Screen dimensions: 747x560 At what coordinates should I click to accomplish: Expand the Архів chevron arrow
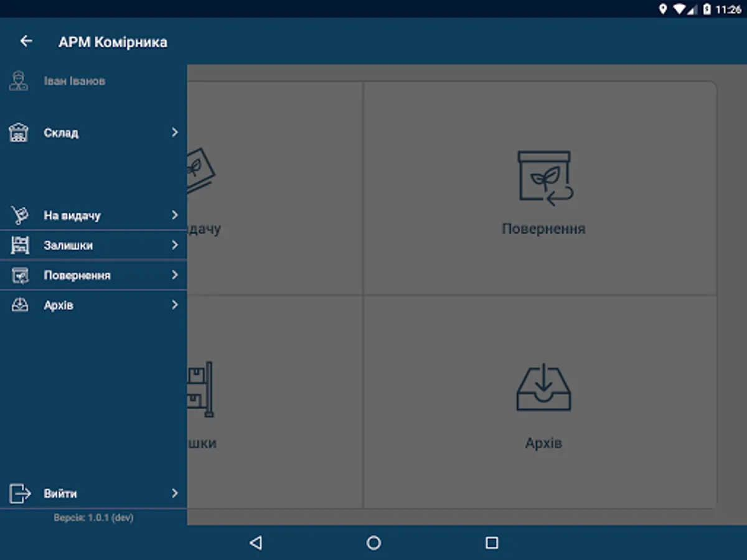pos(175,305)
